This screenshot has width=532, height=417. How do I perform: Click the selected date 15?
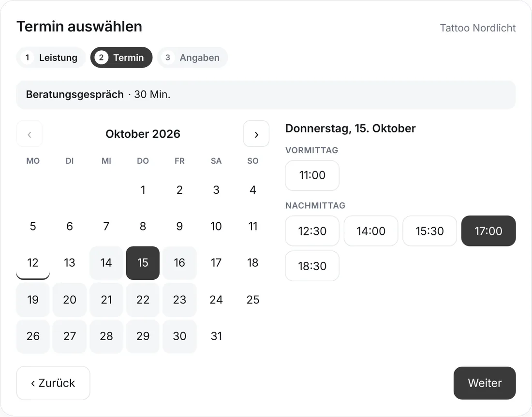coord(143,263)
